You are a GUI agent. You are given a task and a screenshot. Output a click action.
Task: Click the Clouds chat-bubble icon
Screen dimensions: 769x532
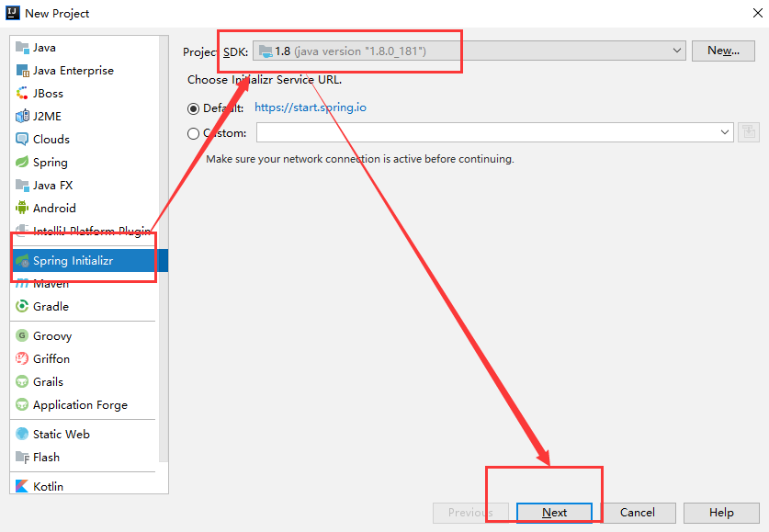pyautogui.click(x=22, y=140)
